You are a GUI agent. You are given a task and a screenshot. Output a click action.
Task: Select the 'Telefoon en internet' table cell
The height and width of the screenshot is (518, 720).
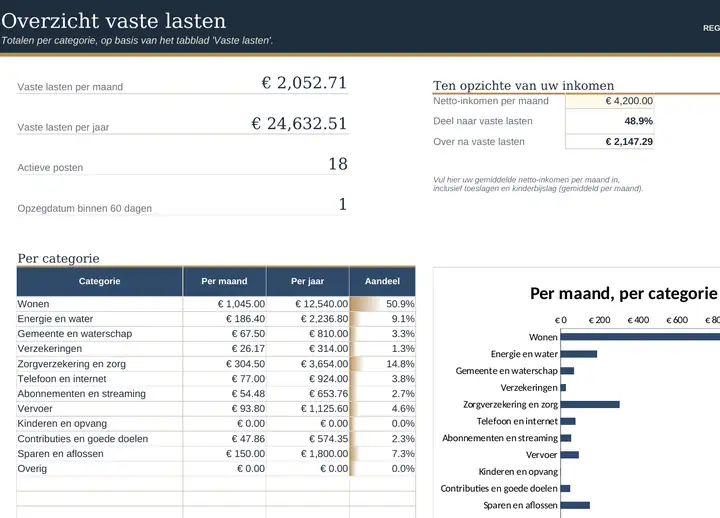tap(100, 379)
